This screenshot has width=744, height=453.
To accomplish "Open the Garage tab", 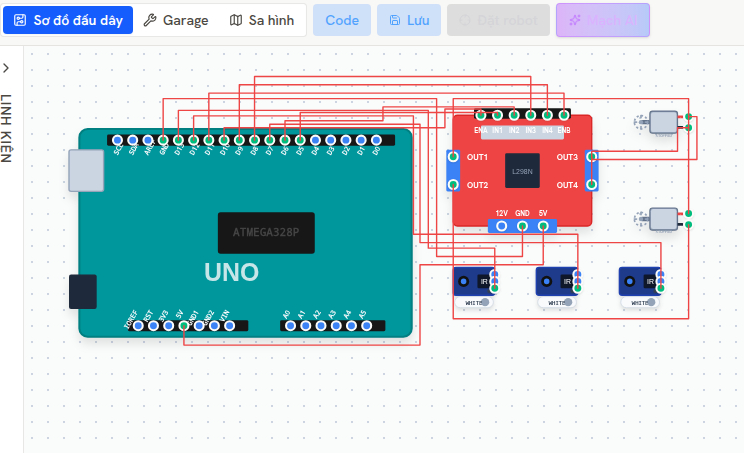I will click(176, 20).
